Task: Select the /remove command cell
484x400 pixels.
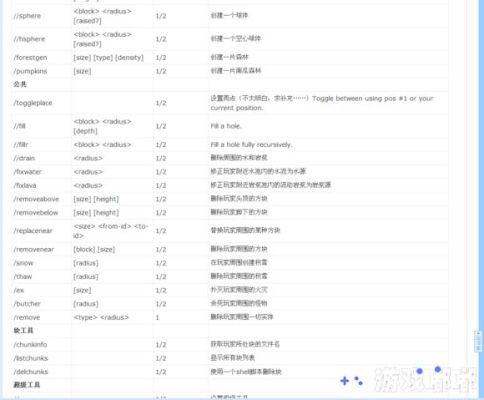Action: pos(27,318)
